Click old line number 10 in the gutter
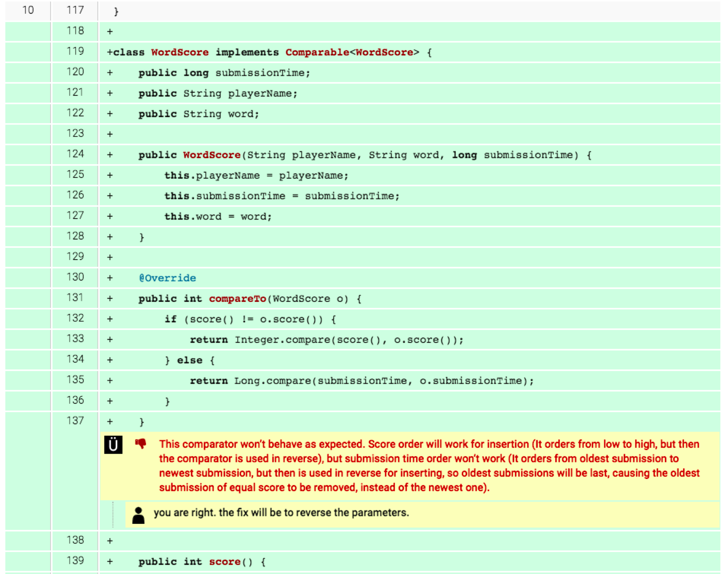This screenshot has width=728, height=574. [28, 10]
